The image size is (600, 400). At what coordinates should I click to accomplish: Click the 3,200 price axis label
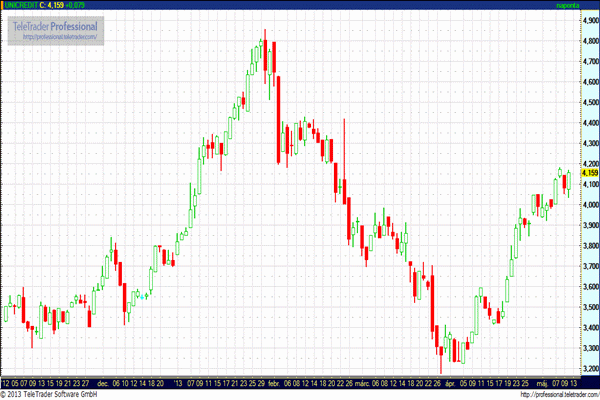(x=589, y=369)
